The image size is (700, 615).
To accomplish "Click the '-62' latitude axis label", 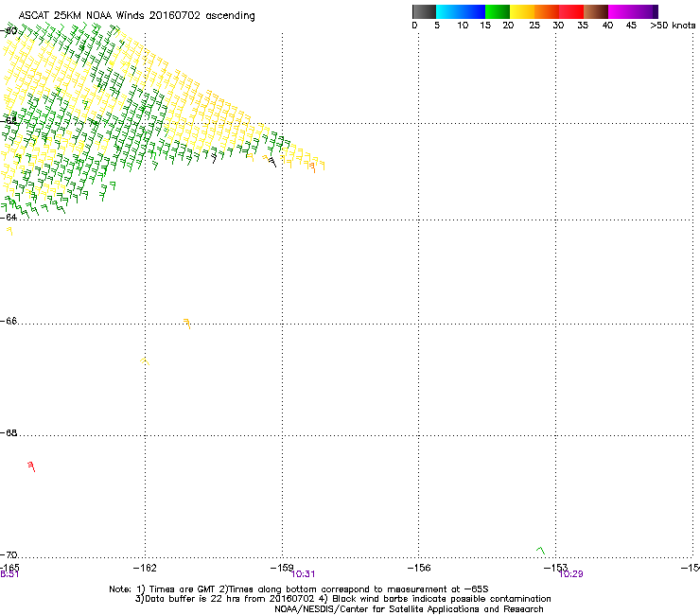I will pos(9,121).
